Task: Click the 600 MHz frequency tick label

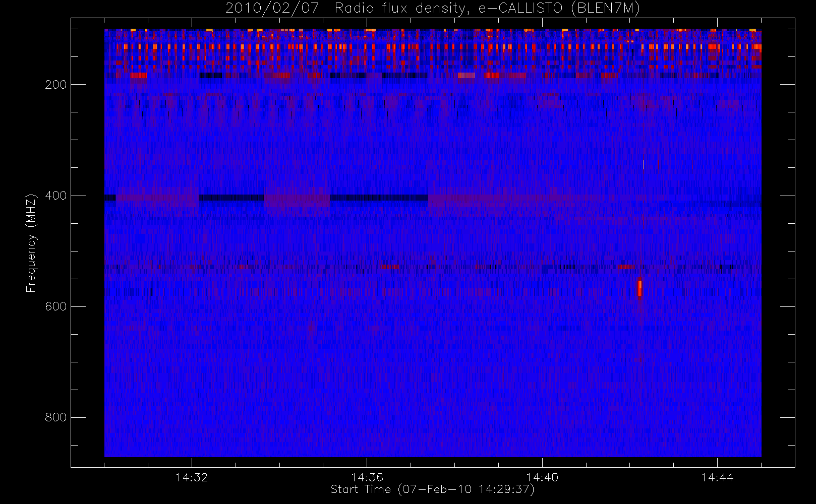Action: click(55, 306)
